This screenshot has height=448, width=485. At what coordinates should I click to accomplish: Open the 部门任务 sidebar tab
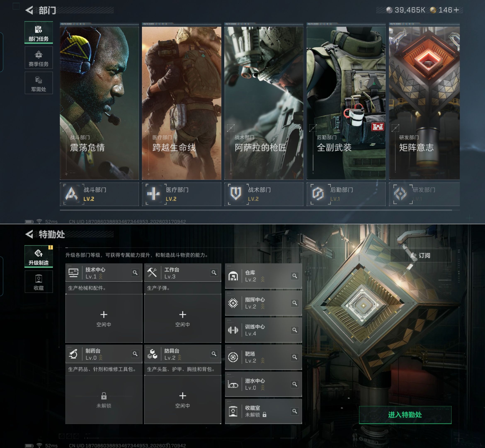coord(39,33)
